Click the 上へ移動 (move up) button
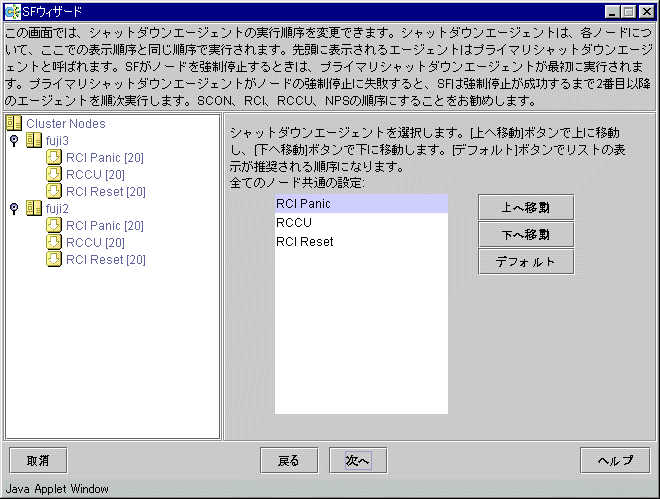This screenshot has width=660, height=499. click(x=526, y=207)
